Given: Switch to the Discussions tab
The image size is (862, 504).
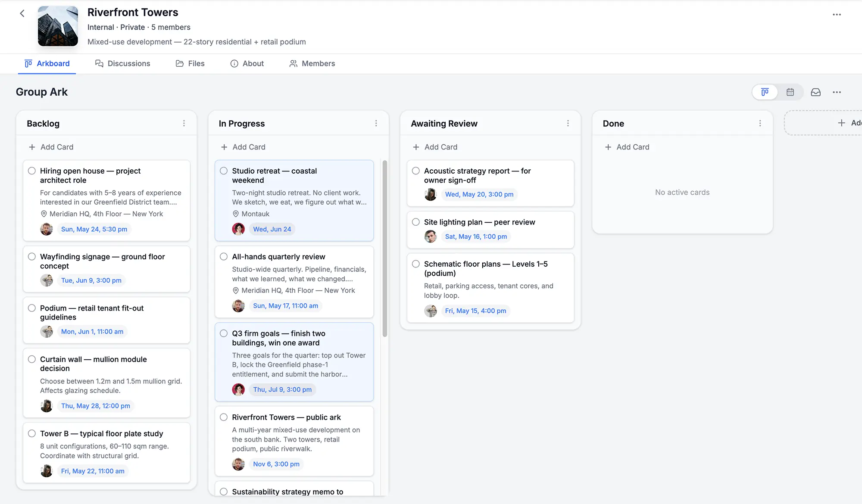Looking at the screenshot, I should (123, 63).
